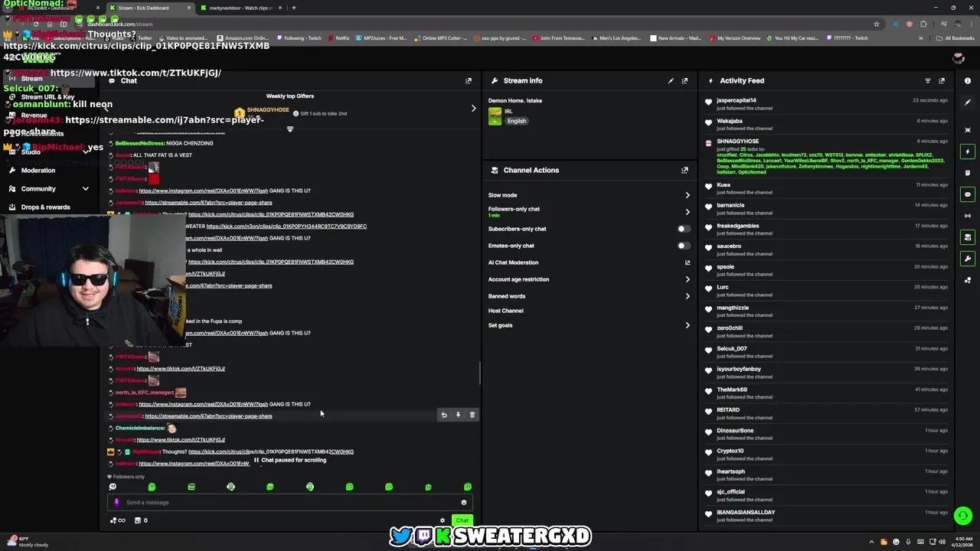Click the channel points infinity icon
The height and width of the screenshot is (551, 980).
[x=118, y=520]
